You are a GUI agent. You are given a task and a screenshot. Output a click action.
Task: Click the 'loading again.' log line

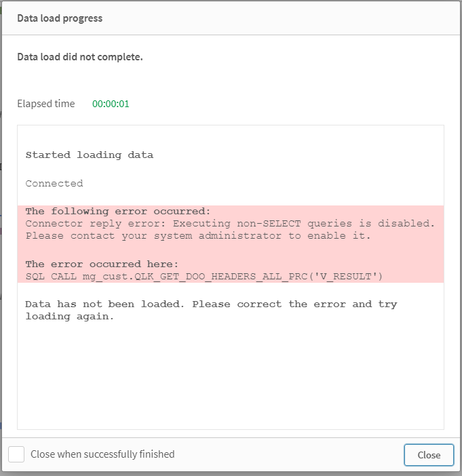click(x=69, y=317)
